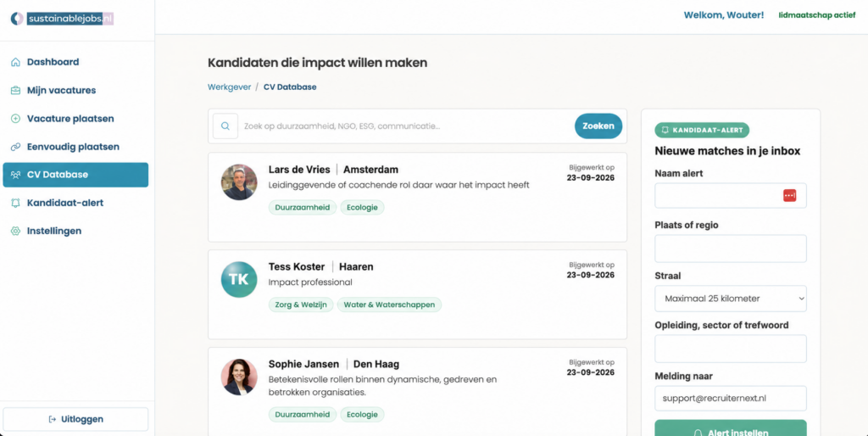Click the Naam alert input field
The width and height of the screenshot is (868, 436).
[x=730, y=196]
